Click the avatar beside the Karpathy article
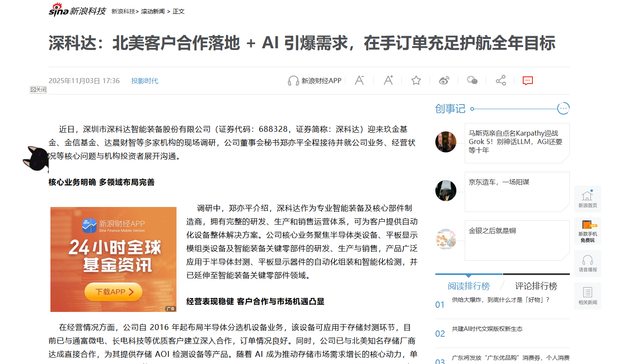The width and height of the screenshot is (640, 364). 446,141
